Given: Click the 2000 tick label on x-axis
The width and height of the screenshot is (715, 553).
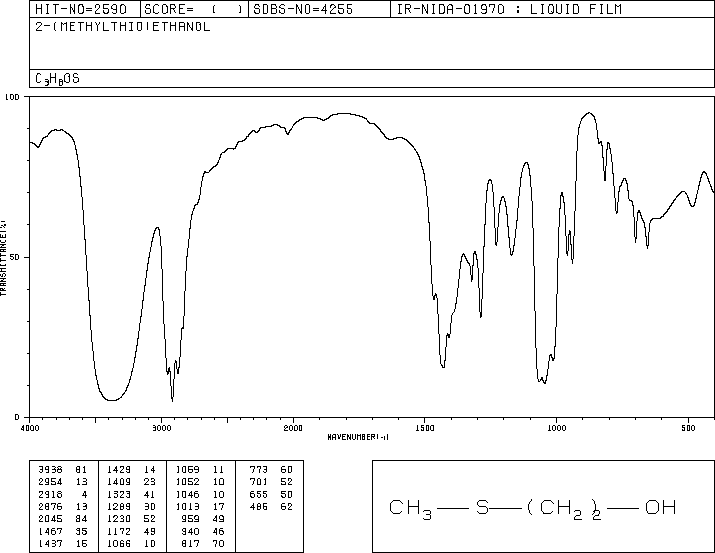Looking at the screenshot, I should coord(293,428).
